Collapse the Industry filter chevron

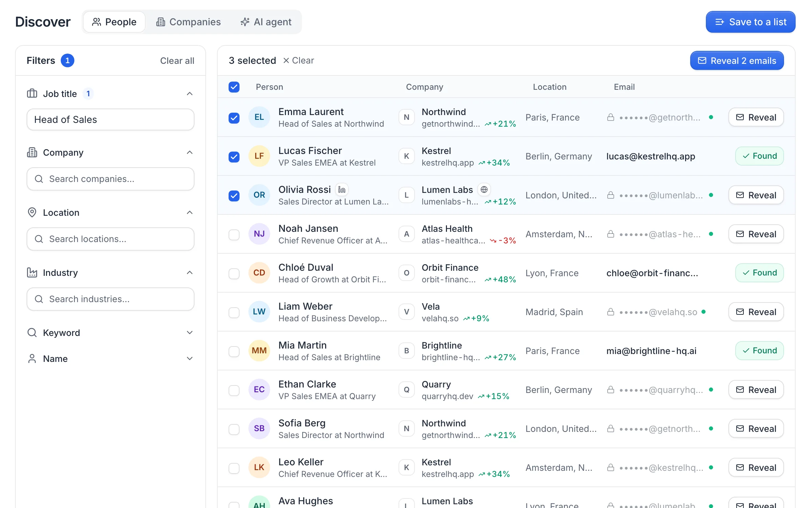190,272
